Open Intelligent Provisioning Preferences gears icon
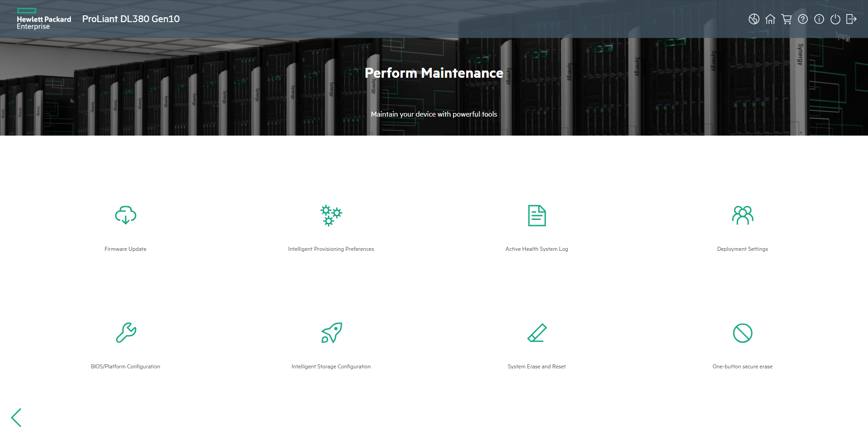Image resolution: width=868 pixels, height=433 pixels. pyautogui.click(x=331, y=215)
